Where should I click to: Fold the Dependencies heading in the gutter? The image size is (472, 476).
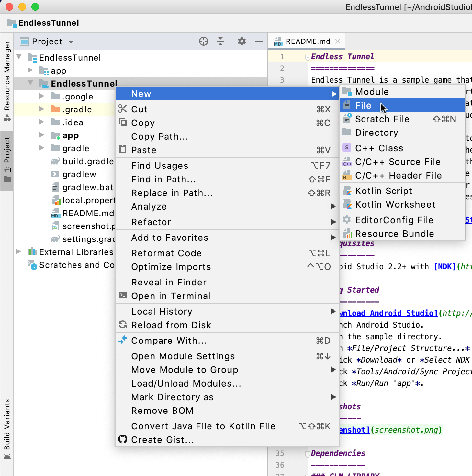pyautogui.click(x=308, y=454)
